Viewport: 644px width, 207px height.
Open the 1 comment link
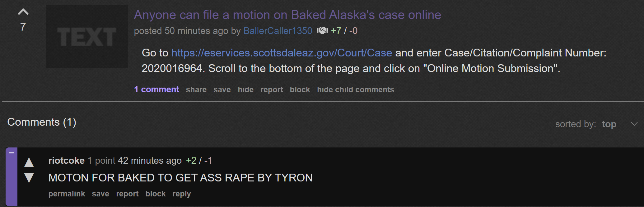[156, 89]
